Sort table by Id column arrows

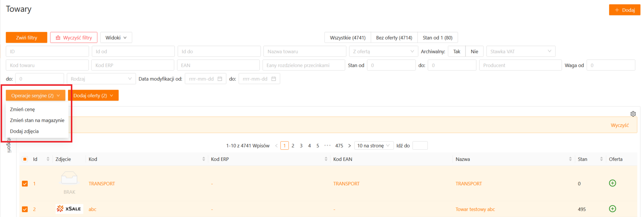48,159
